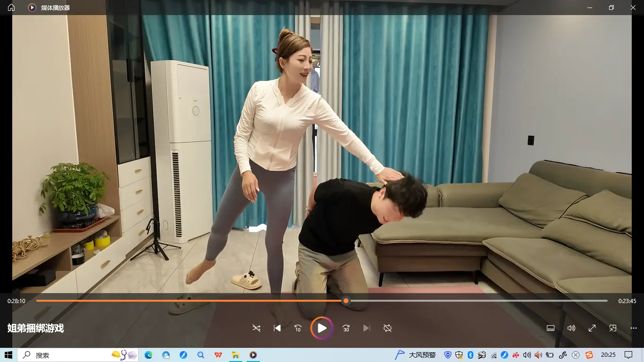Skip forward 30 seconds
The height and width of the screenshot is (362, 644).
(346, 328)
